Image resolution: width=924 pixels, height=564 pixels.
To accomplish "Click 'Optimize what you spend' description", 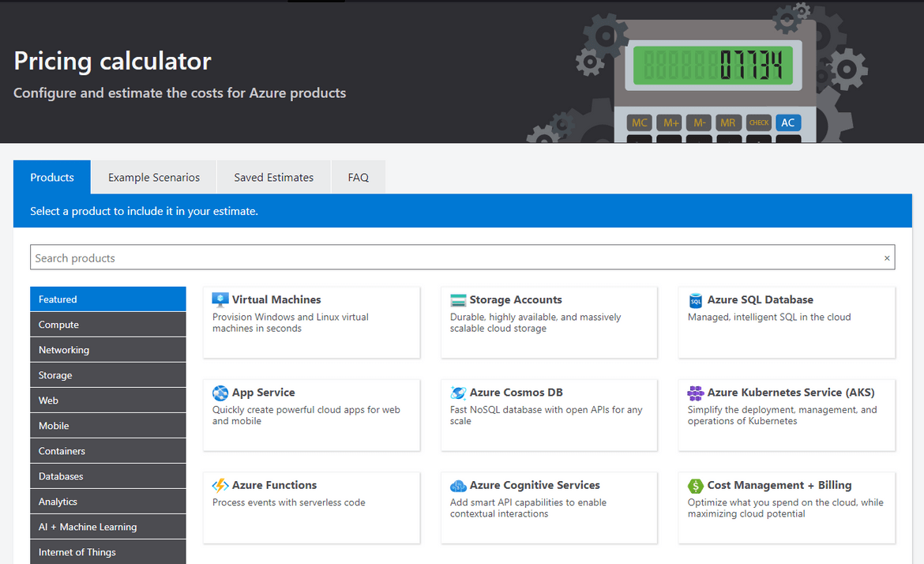I will (x=786, y=508).
